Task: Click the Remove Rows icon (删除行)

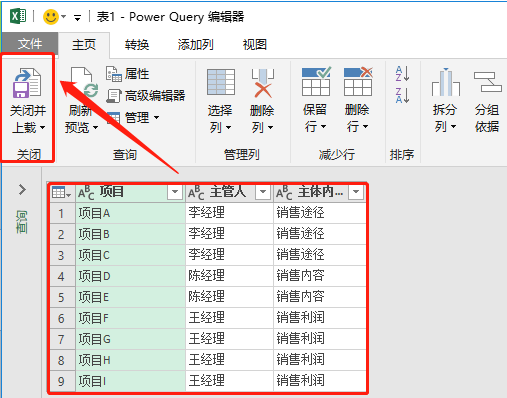Action: coord(358,81)
